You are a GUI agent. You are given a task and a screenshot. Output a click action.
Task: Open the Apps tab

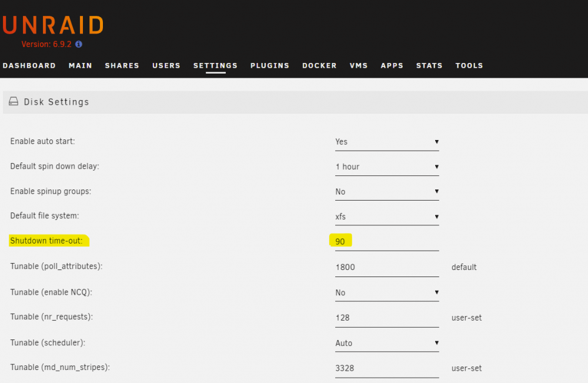pos(392,66)
